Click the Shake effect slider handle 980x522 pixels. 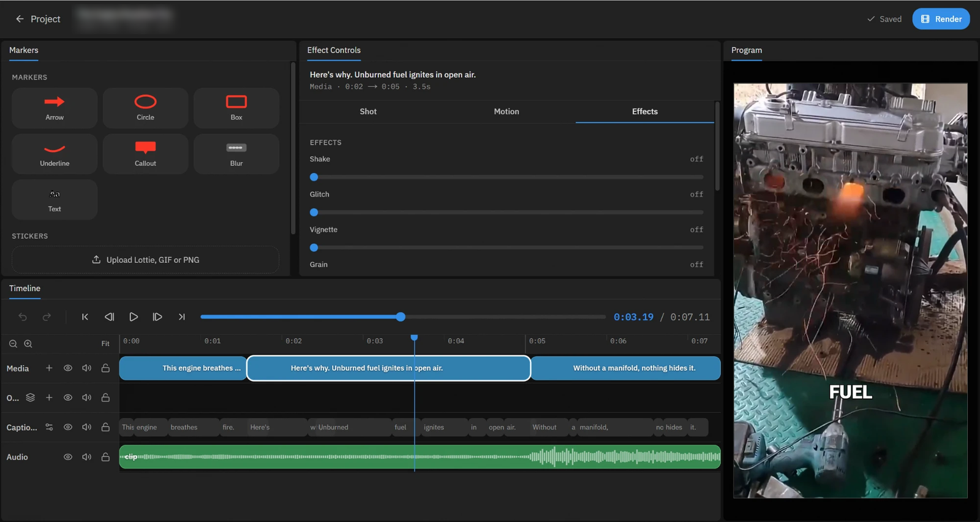(314, 177)
